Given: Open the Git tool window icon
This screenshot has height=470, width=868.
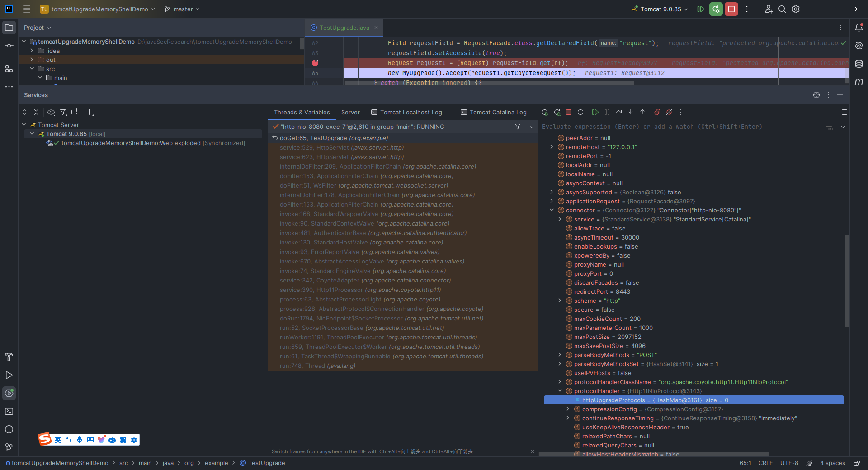Looking at the screenshot, I should pyautogui.click(x=9, y=447).
